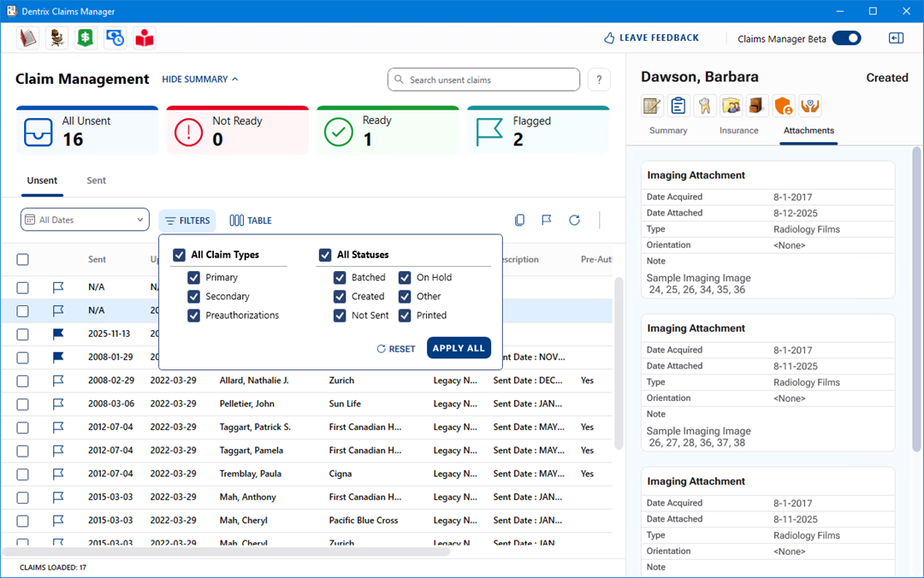Click the refresh icon above the claims table
This screenshot has width=924, height=578.
[x=575, y=221]
